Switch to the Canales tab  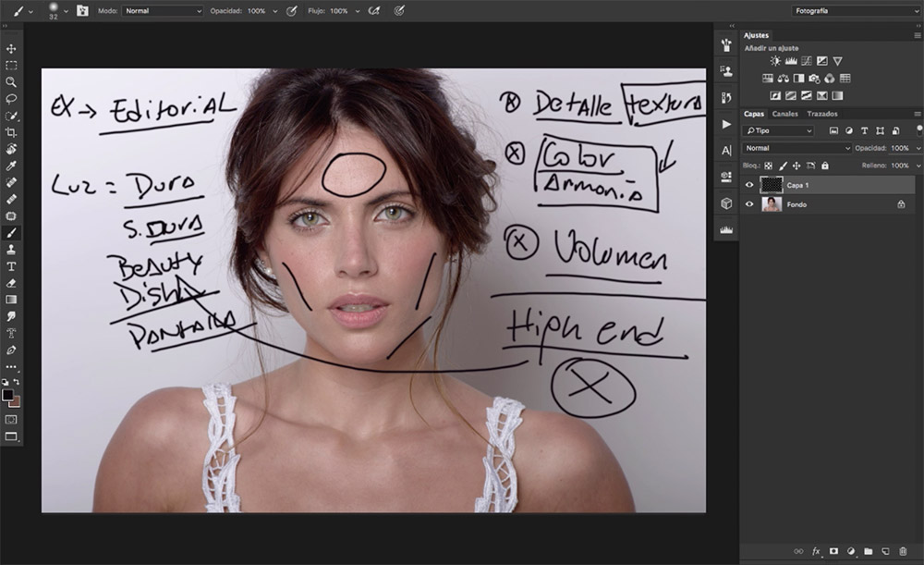pyautogui.click(x=784, y=114)
